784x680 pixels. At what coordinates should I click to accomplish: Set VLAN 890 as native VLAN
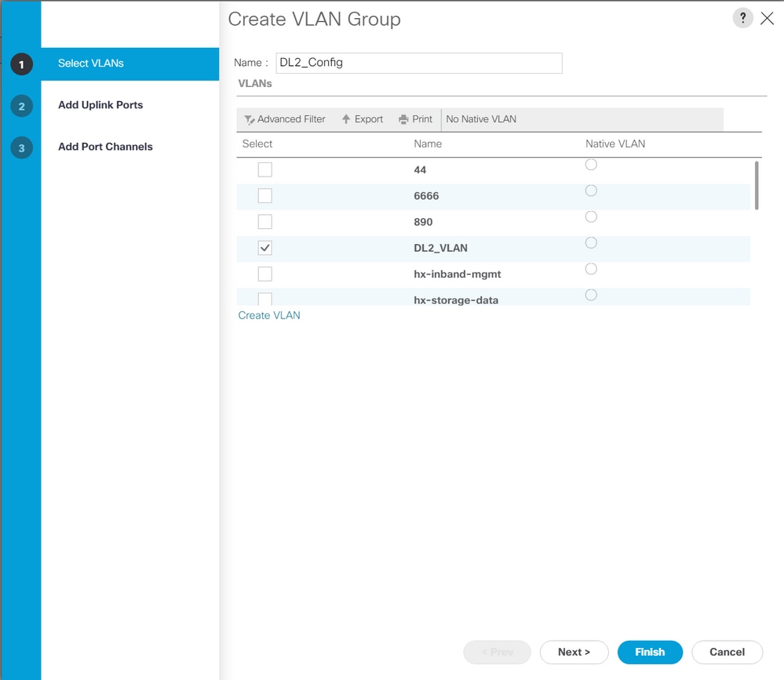click(x=591, y=216)
